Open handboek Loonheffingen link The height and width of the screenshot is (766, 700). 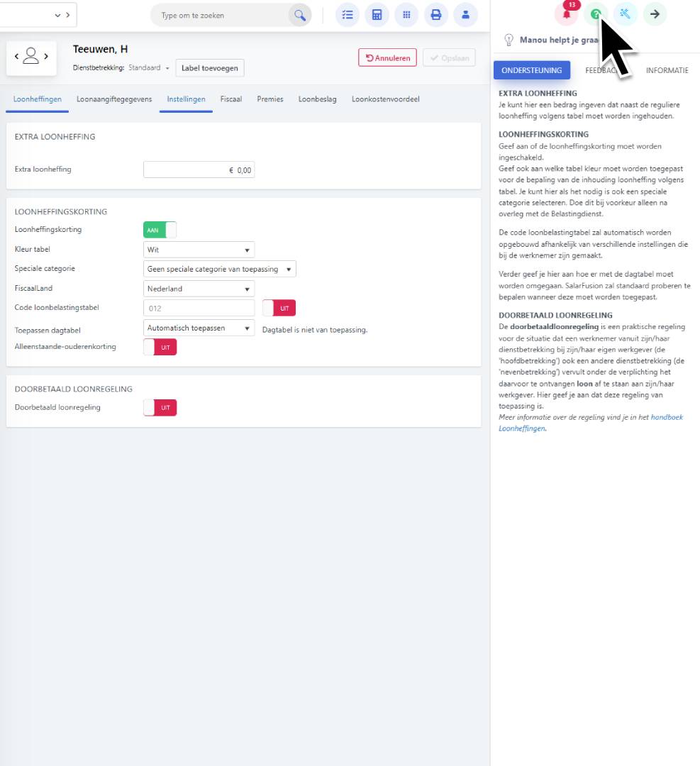pyautogui.click(x=591, y=423)
